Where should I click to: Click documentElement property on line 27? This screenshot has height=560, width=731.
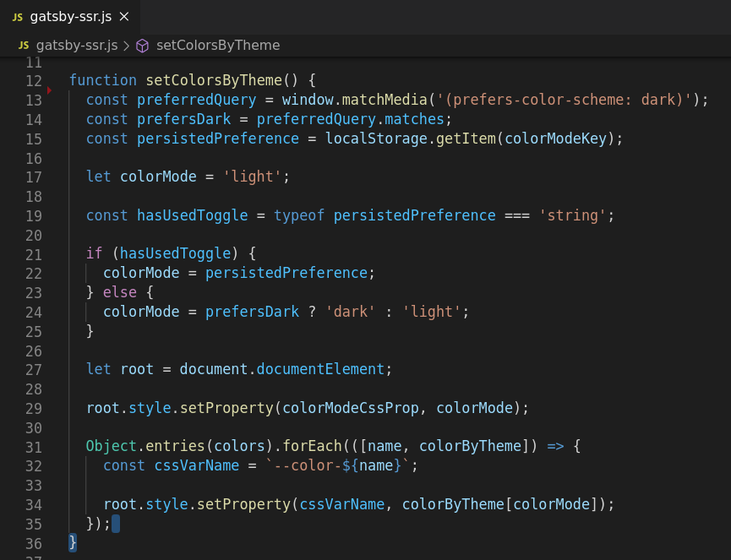click(x=320, y=369)
